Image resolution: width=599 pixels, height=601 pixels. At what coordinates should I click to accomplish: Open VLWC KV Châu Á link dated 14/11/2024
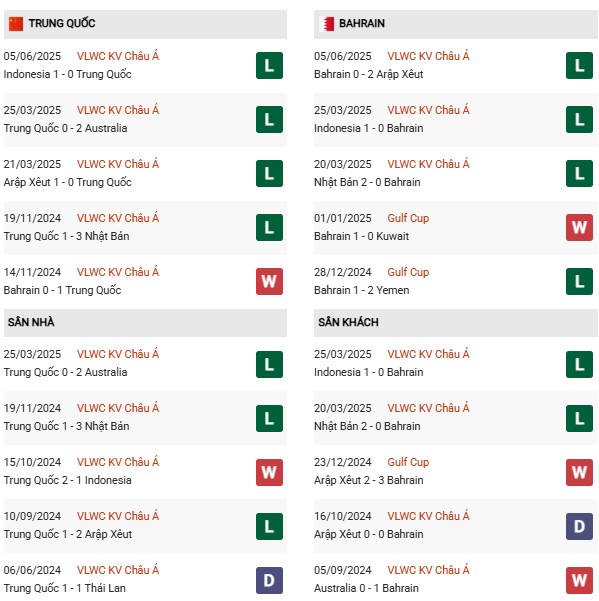click(118, 272)
